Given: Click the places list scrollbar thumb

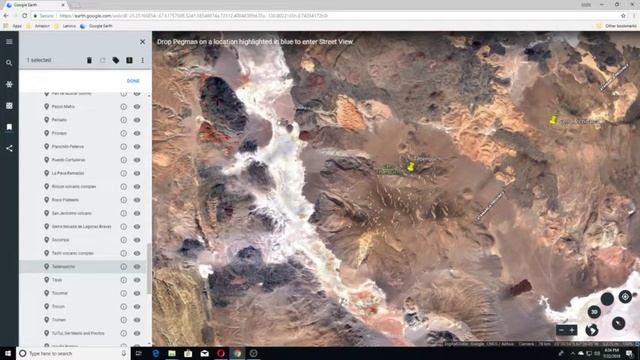Looking at the screenshot, I should pyautogui.click(x=149, y=268).
